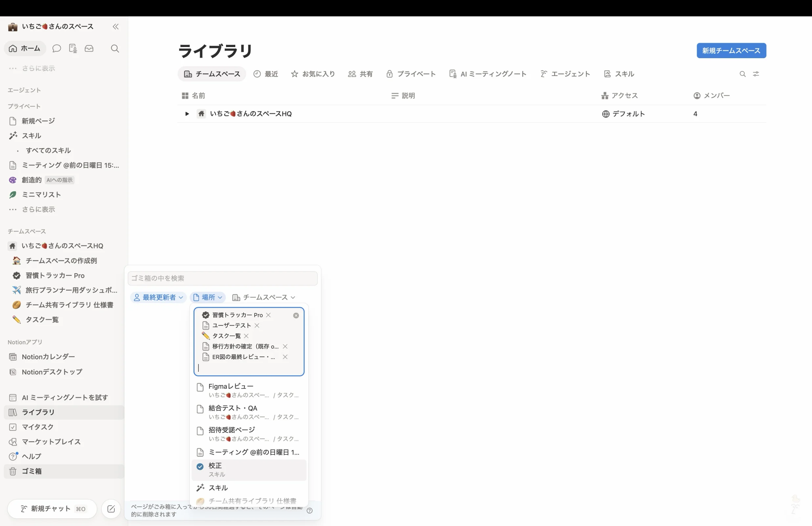Image resolution: width=812 pixels, height=526 pixels.
Task: Remove 習慣トラッカー Pro filter chip
Action: (x=268, y=315)
